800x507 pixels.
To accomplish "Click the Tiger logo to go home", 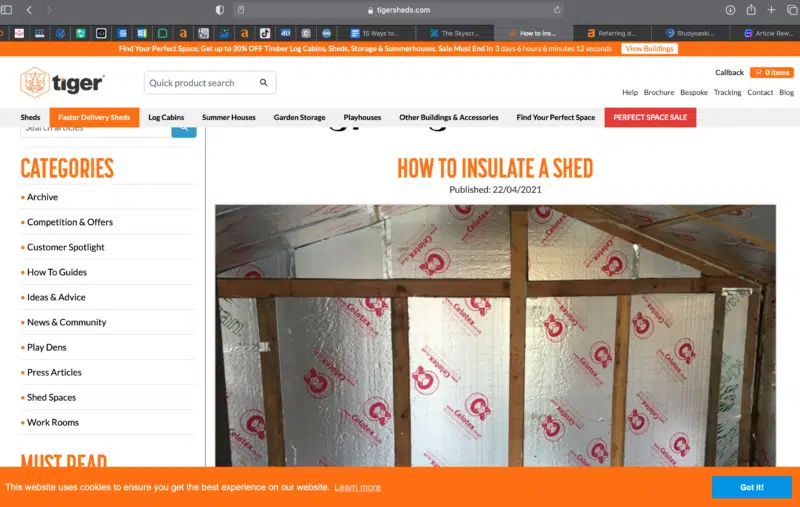I will click(x=62, y=82).
